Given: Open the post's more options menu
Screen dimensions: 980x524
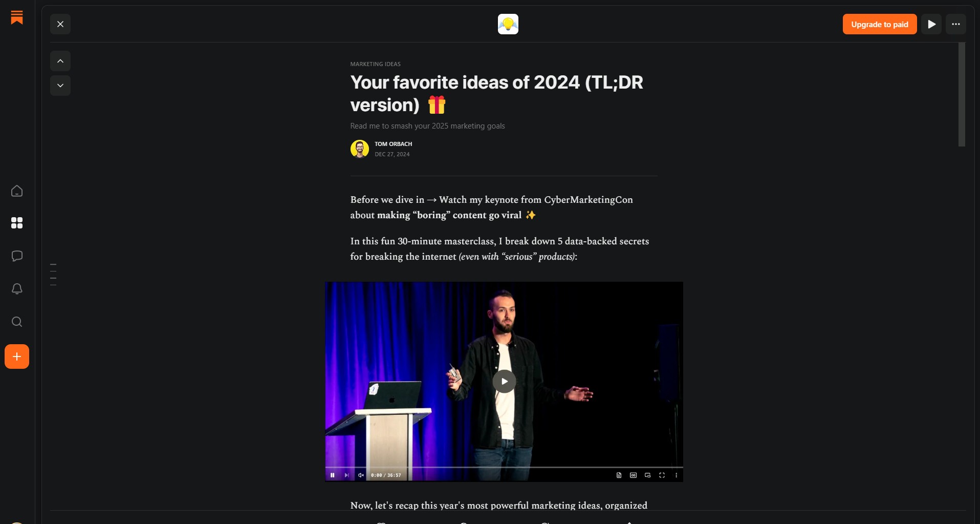Looking at the screenshot, I should tap(956, 24).
